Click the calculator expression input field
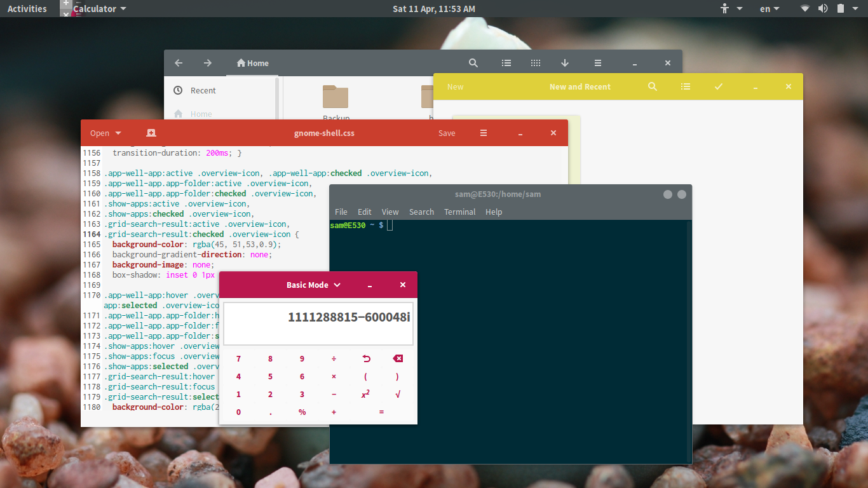The image size is (868, 488). (x=318, y=323)
